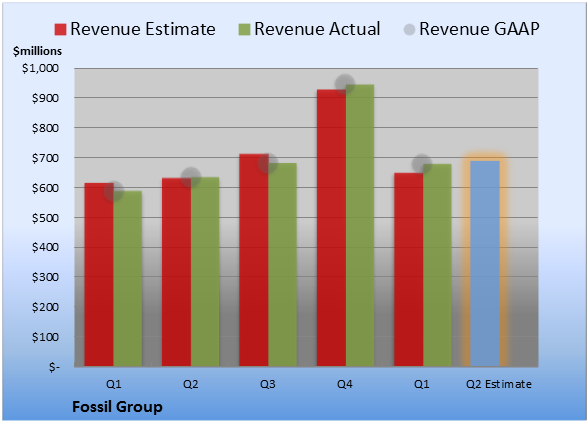The height and width of the screenshot is (422, 588).
Task: Click the '$300' y-axis label
Action: [45, 277]
